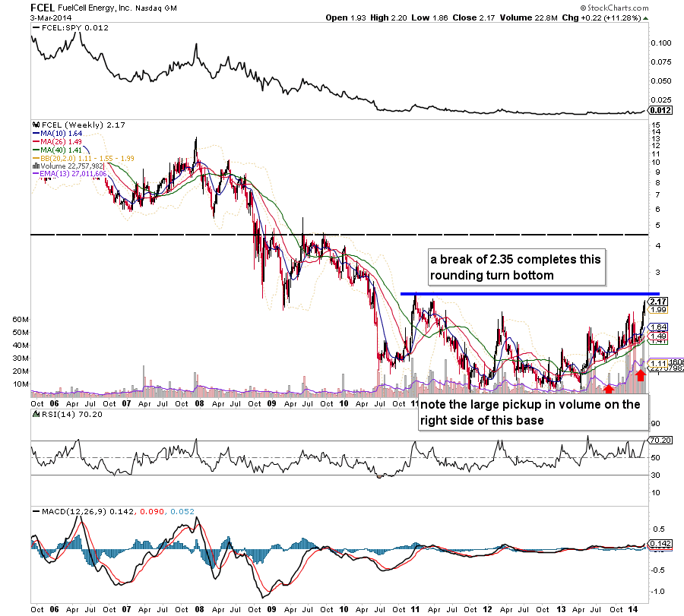Screen dimensions: 684x616
Task: Click the 30M tick on the volume axis
Action: tap(21, 359)
